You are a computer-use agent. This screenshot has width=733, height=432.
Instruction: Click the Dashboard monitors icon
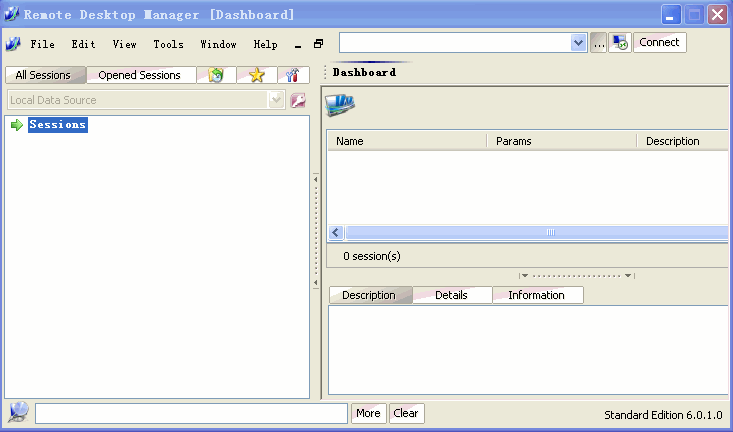coord(340,104)
